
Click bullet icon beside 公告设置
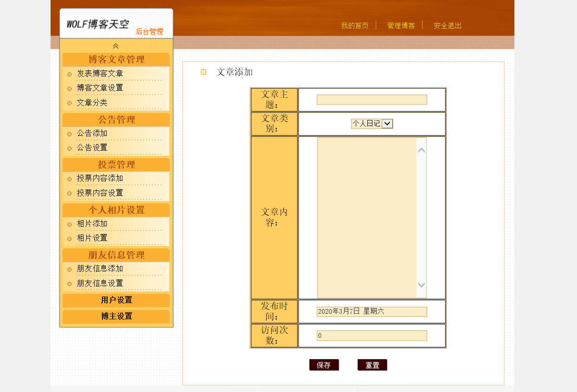click(69, 148)
